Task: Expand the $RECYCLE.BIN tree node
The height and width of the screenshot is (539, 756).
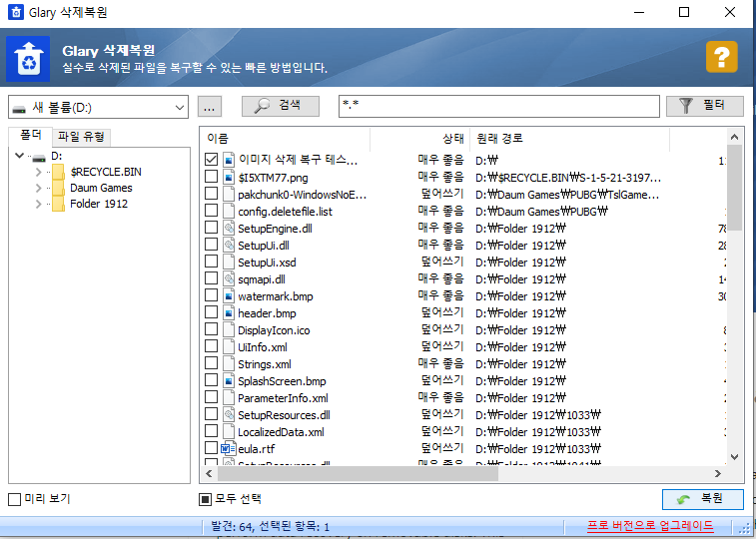Action: click(x=38, y=172)
